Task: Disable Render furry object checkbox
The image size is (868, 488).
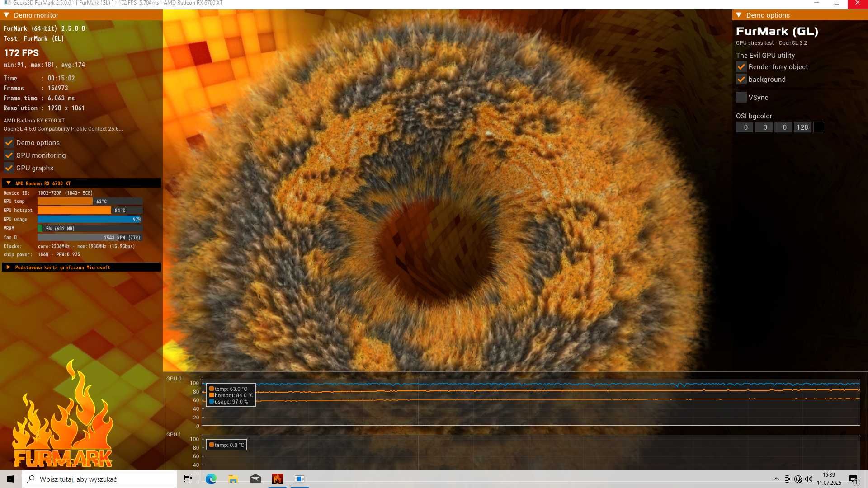Action: 741,66
